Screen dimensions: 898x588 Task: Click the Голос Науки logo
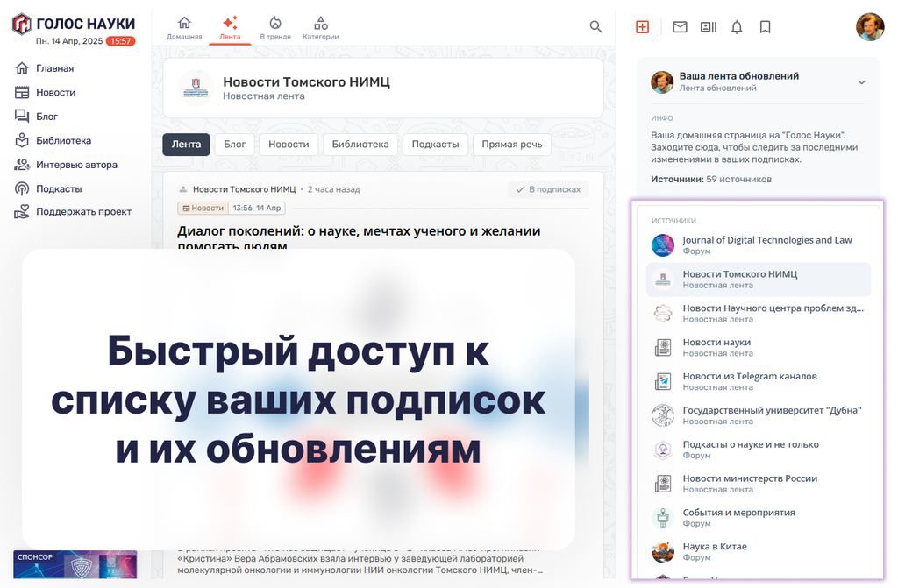pyautogui.click(x=74, y=24)
